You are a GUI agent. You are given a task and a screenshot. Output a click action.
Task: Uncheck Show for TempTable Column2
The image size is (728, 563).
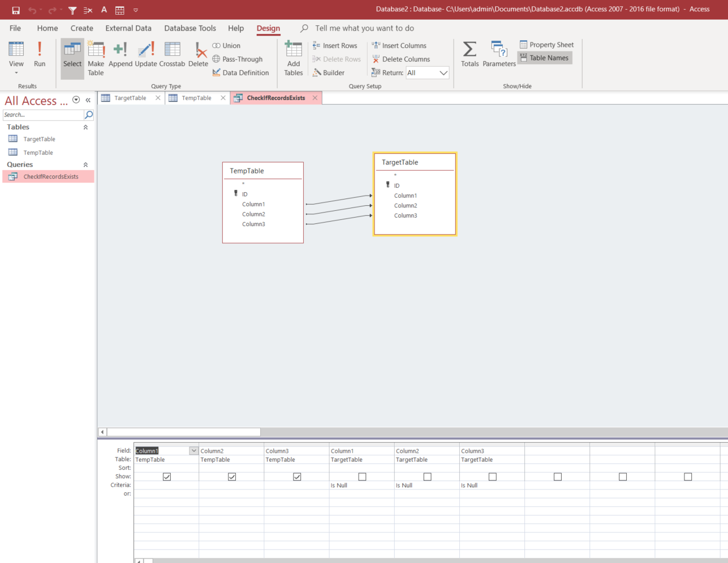pyautogui.click(x=232, y=477)
